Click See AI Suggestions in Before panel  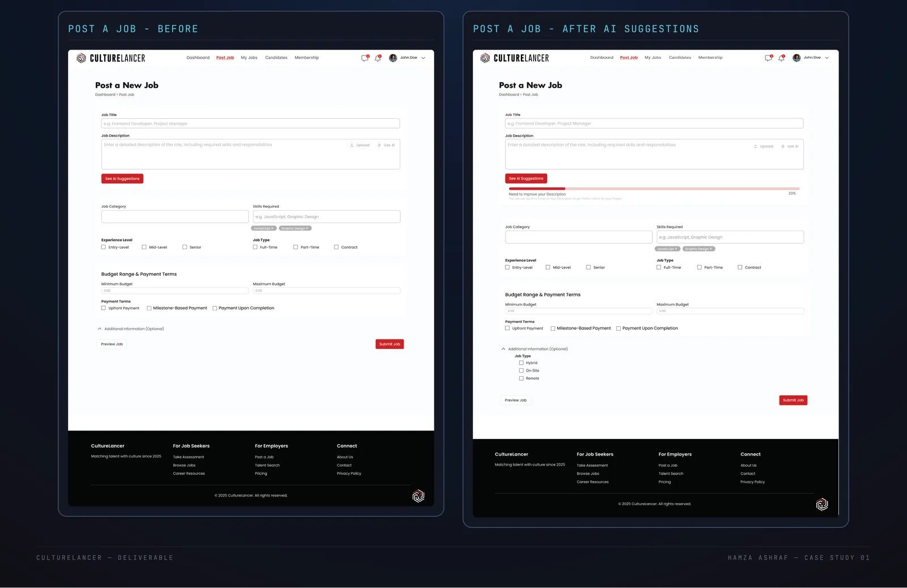(122, 178)
